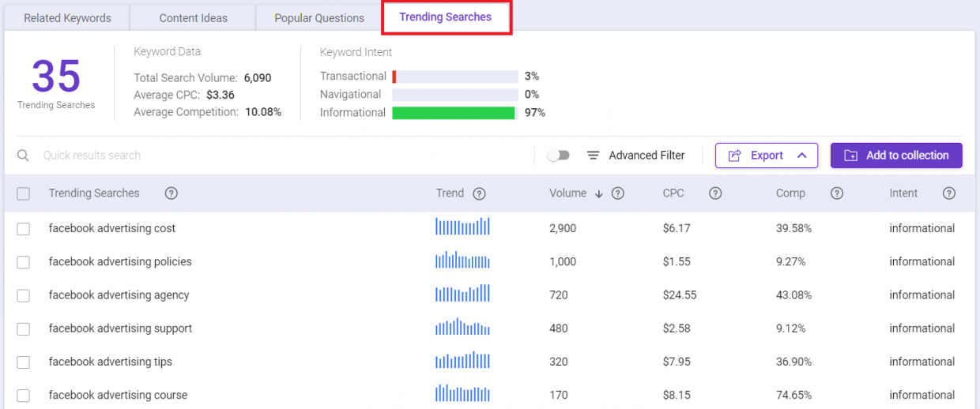Click the Average CPC value $3.36
This screenshot has width=980, height=409.
pos(220,95)
